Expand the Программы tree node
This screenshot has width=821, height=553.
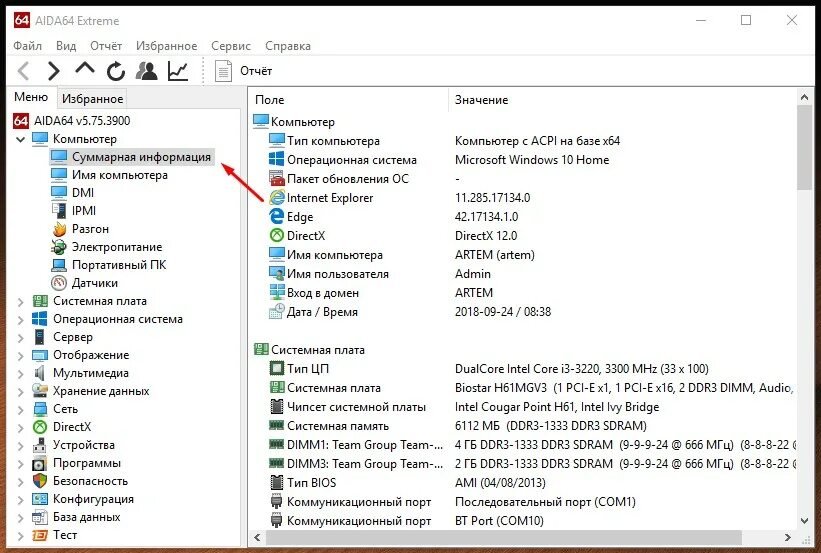(20, 464)
